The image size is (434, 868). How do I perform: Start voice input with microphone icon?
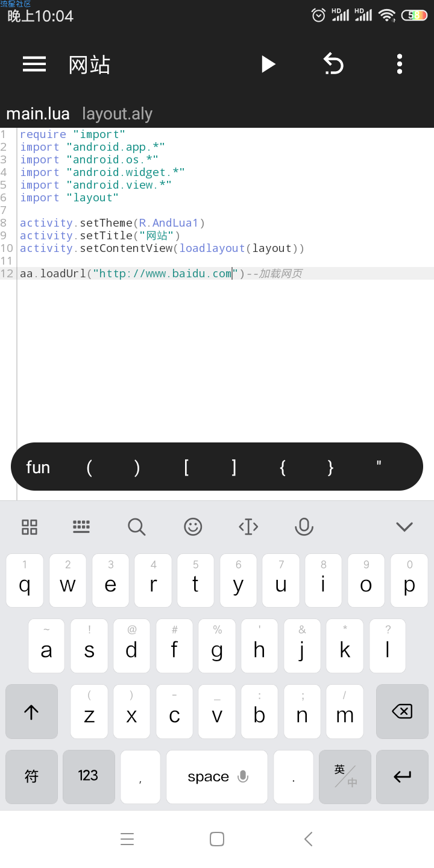[304, 527]
